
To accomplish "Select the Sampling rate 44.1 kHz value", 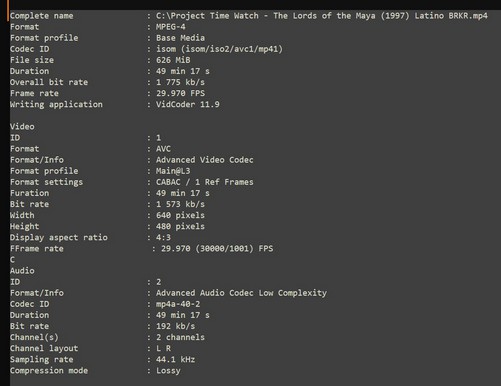I will pyautogui.click(x=175, y=359).
